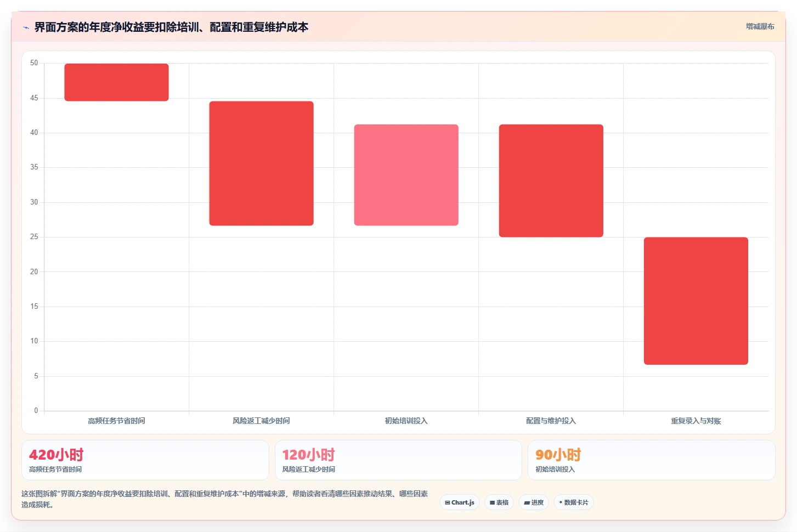Select the 重复录入与对账 waterfall bar

pyautogui.click(x=696, y=301)
